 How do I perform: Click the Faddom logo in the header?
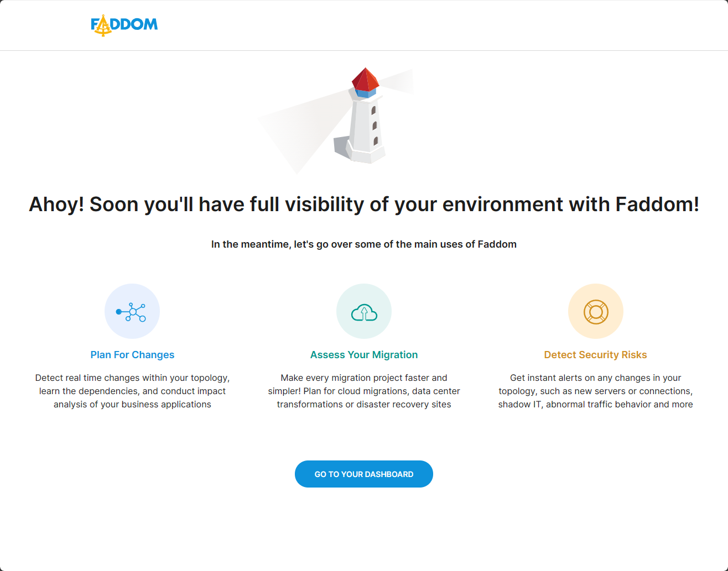124,25
